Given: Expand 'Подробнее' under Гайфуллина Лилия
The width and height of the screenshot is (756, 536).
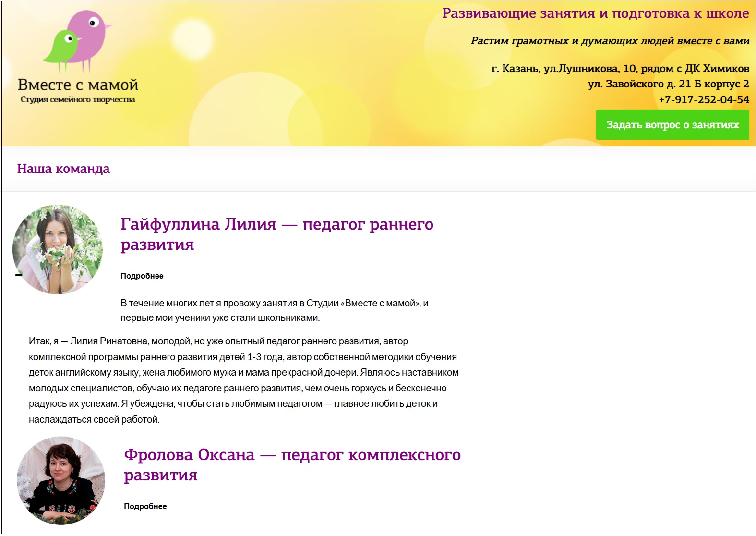Looking at the screenshot, I should coord(142,276).
